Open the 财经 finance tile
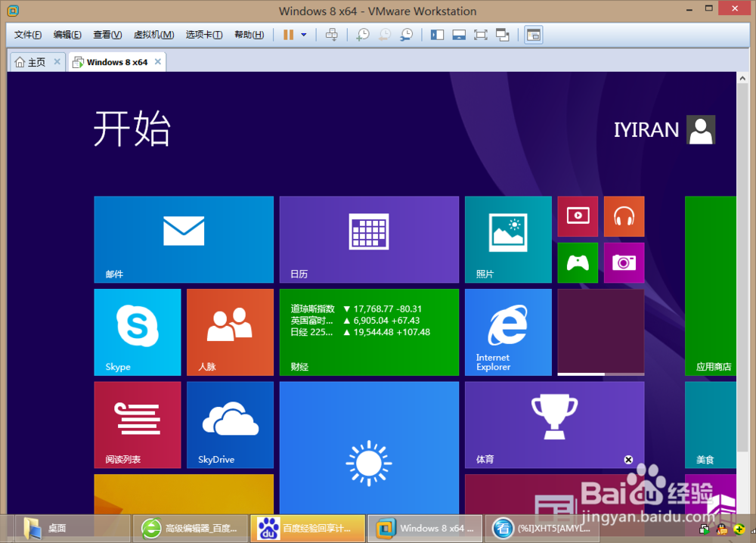756x543 pixels. pyautogui.click(x=369, y=332)
